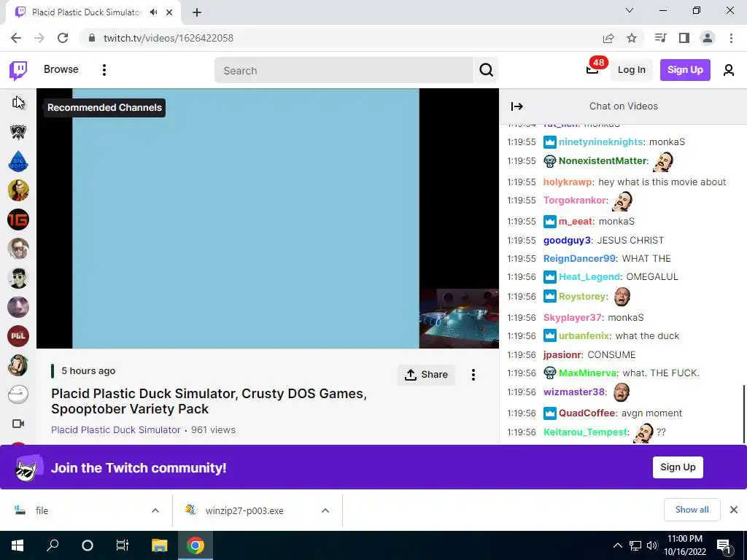Screen dimensions: 747x560
Task: Click username ninetynineknights in chat
Action: 601,142
